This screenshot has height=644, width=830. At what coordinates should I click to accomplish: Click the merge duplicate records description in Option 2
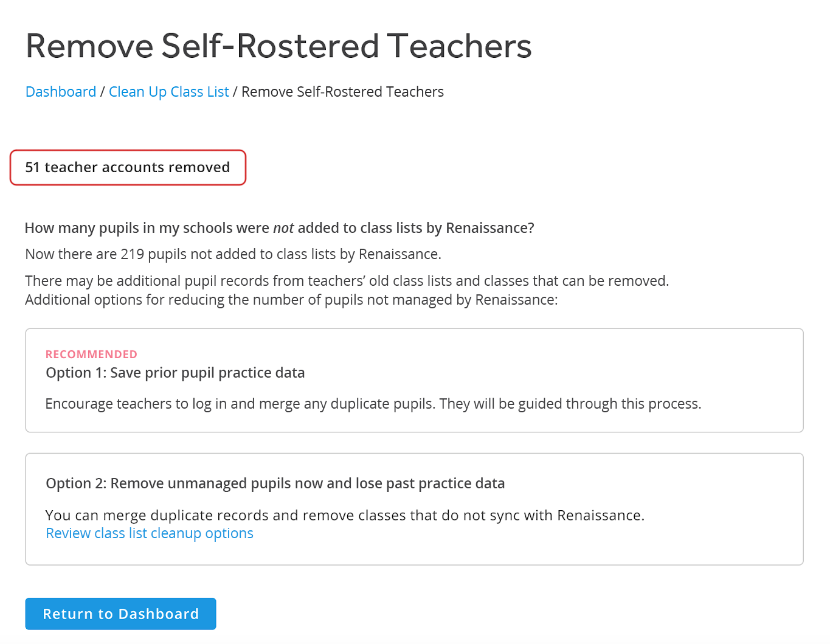(x=345, y=516)
